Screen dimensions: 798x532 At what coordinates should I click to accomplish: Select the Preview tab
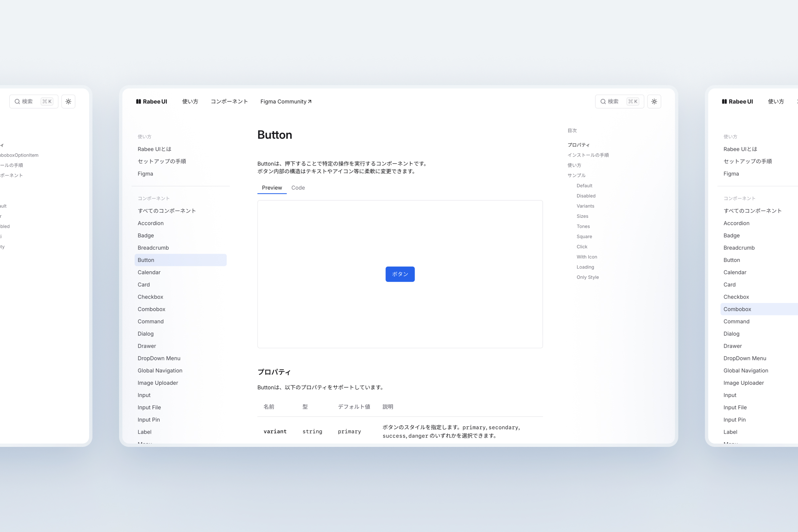point(272,188)
